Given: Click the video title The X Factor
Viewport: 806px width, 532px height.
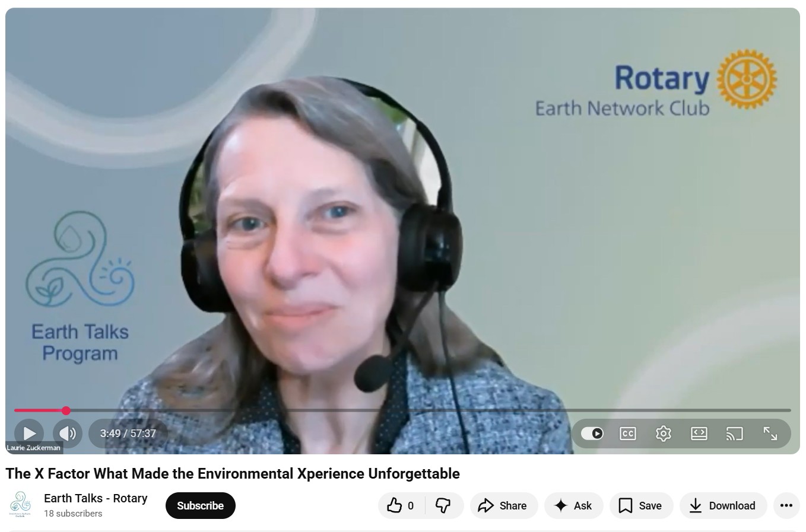Looking at the screenshot, I should [233, 474].
